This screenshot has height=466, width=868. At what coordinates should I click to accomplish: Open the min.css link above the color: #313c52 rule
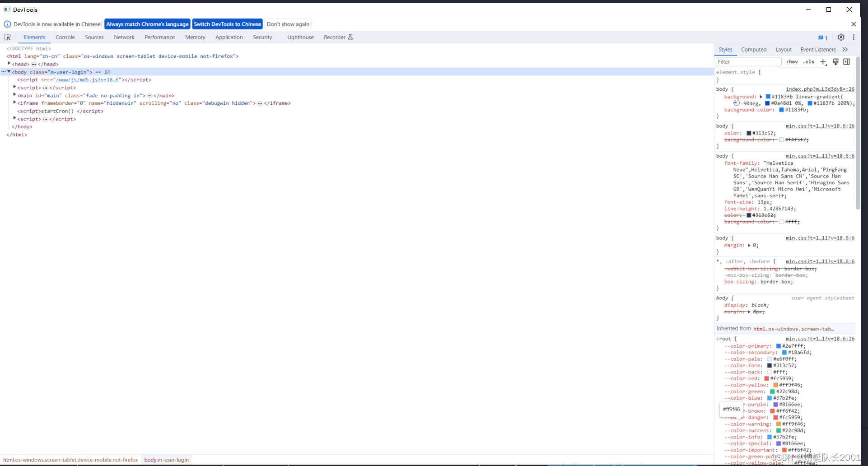point(820,126)
